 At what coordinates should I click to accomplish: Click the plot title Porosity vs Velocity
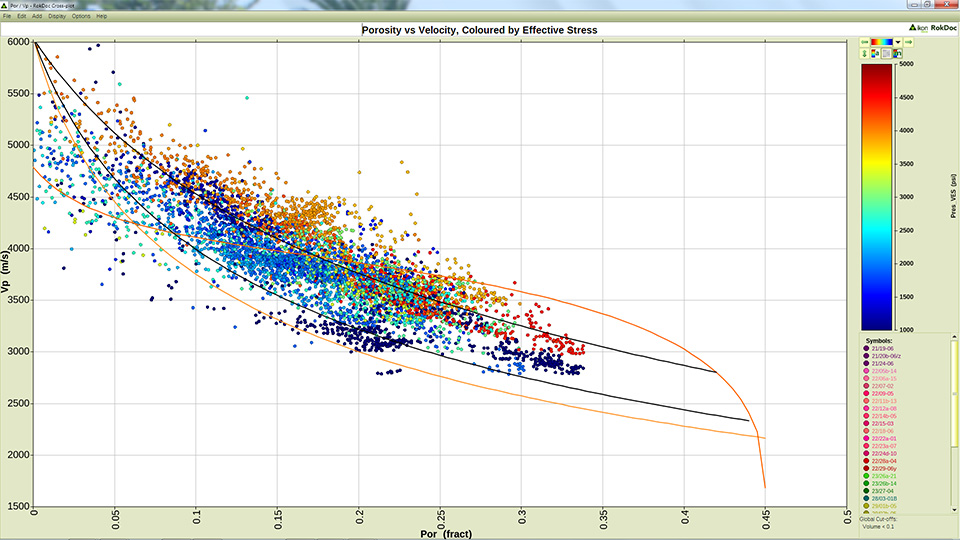coord(479,30)
